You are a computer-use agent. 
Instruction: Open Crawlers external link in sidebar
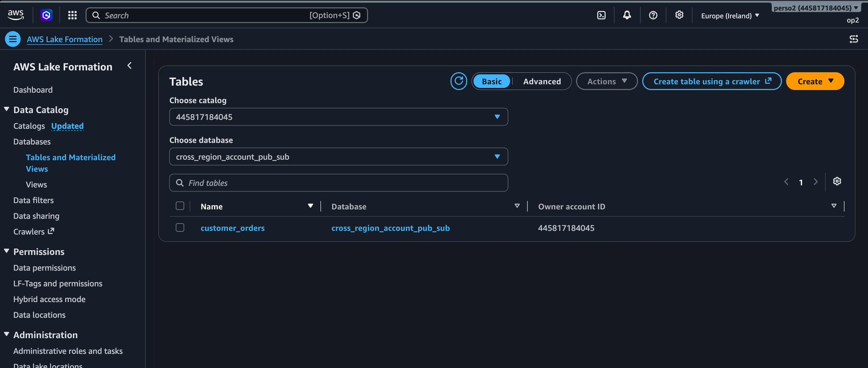34,232
